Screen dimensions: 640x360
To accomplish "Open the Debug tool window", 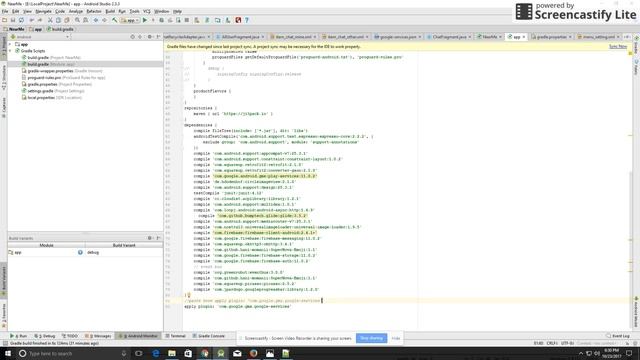I will [x=44, y=336].
